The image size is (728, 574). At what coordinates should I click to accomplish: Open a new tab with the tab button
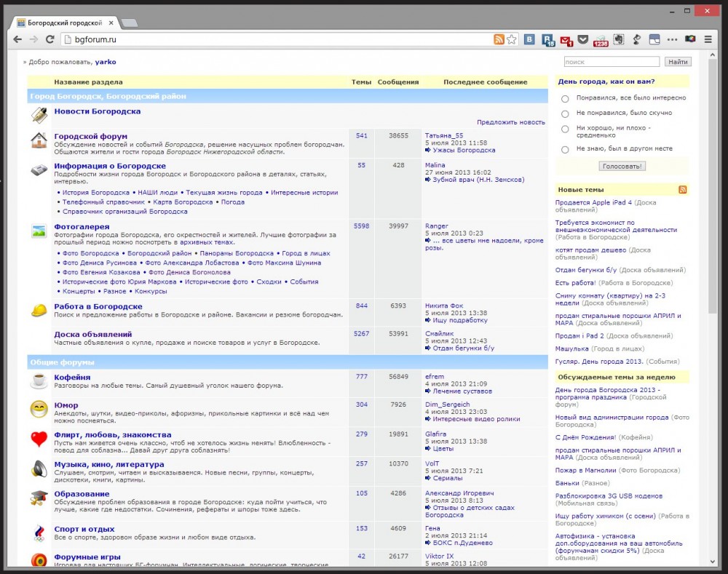tap(129, 23)
